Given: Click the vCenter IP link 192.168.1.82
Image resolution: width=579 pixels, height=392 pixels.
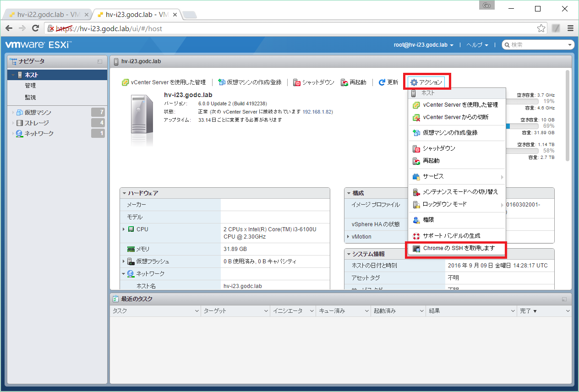Looking at the screenshot, I should pyautogui.click(x=317, y=112).
